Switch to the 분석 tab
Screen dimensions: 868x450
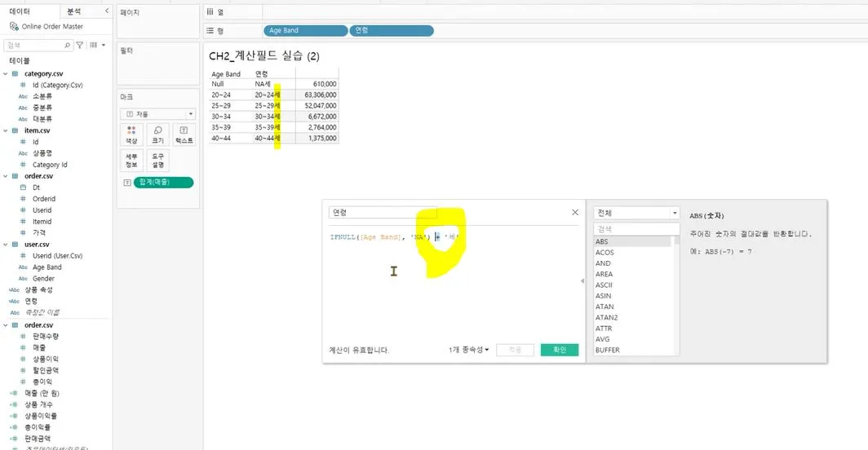[73, 11]
